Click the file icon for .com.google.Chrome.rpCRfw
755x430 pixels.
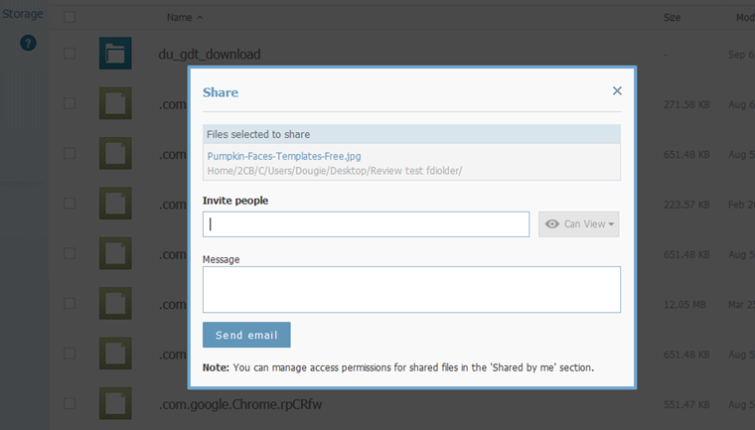pyautogui.click(x=116, y=403)
